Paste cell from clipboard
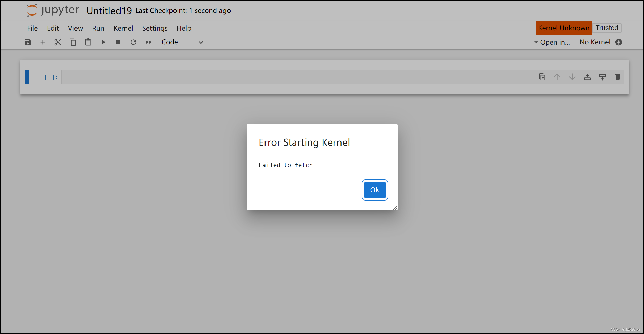This screenshot has width=644, height=334. click(88, 42)
